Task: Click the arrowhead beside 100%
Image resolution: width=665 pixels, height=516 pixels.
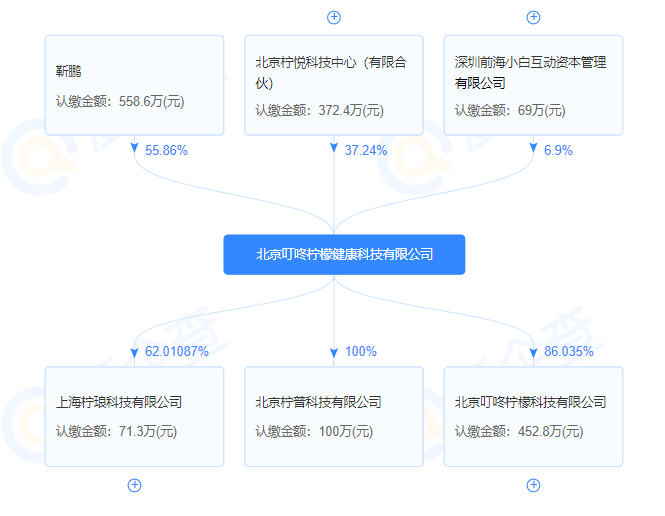Action: pos(334,352)
